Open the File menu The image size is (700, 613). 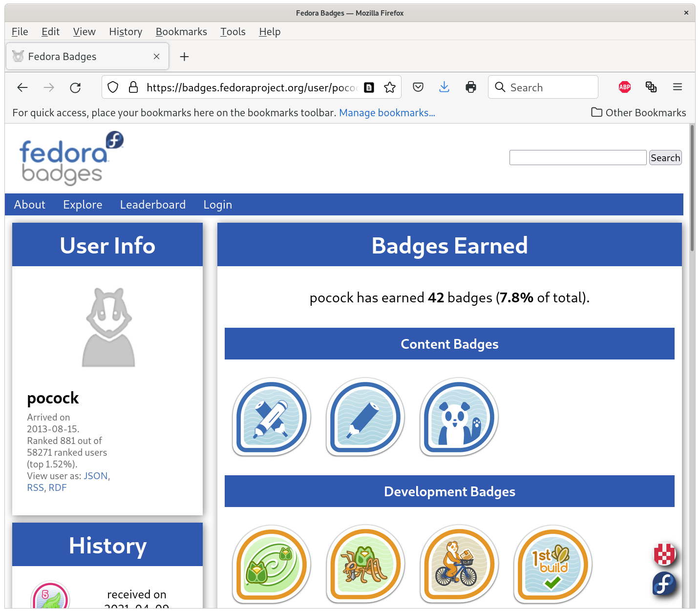(20, 32)
